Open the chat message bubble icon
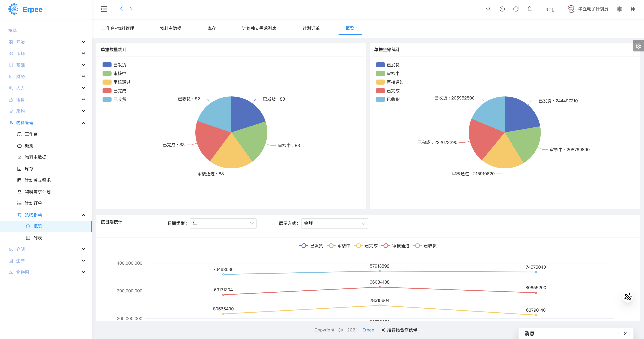This screenshot has width=644, height=339. coord(516,9)
